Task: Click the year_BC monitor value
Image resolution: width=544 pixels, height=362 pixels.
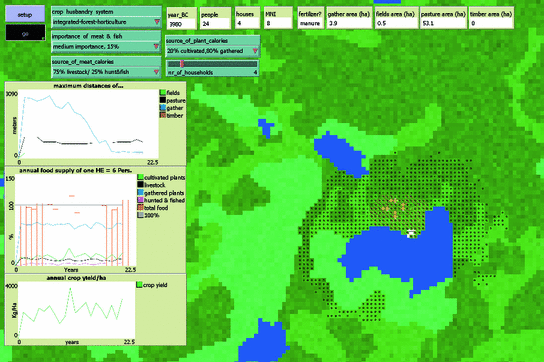Action: (181, 24)
